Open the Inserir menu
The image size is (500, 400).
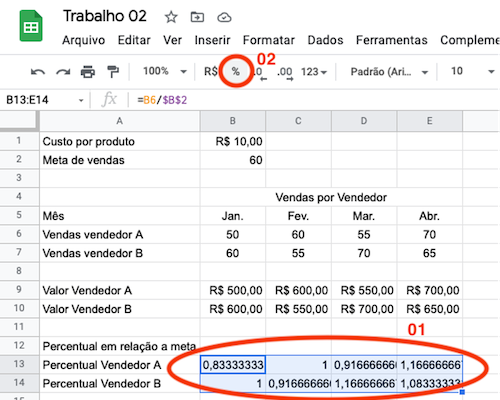coord(212,40)
